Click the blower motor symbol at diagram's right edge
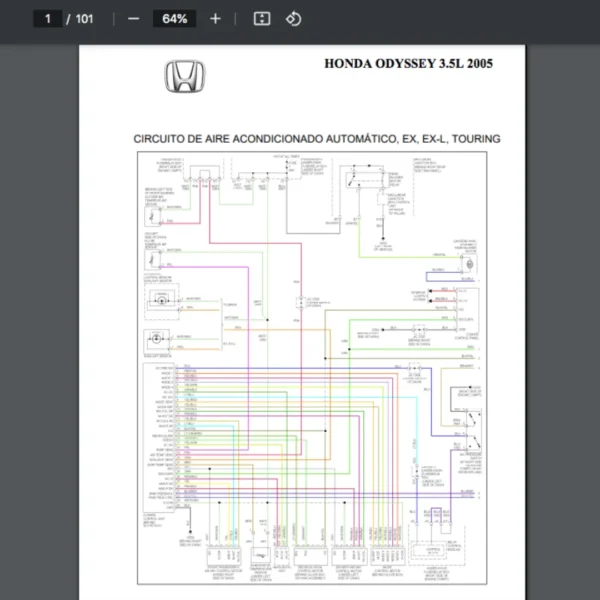Viewport: 600px width, 600px height. (x=464, y=262)
